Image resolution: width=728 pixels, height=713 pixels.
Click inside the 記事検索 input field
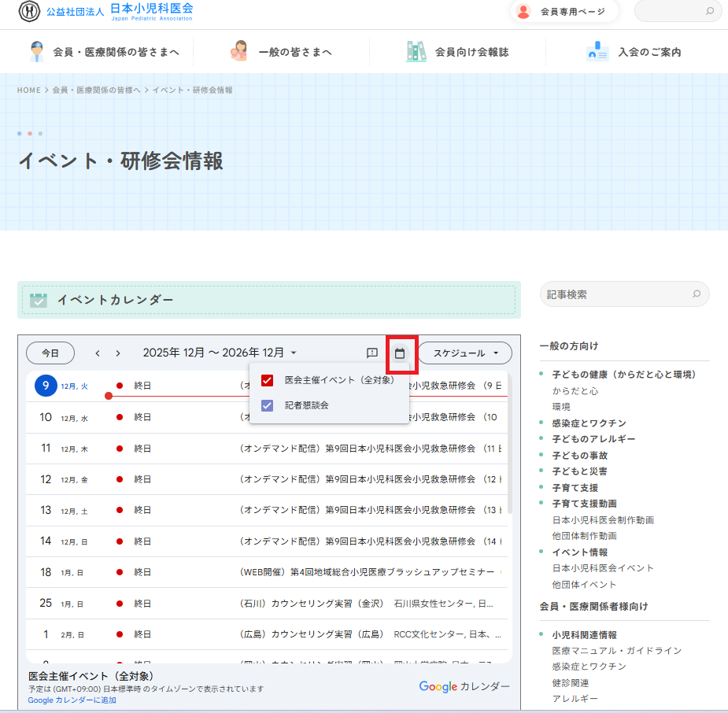tap(614, 294)
